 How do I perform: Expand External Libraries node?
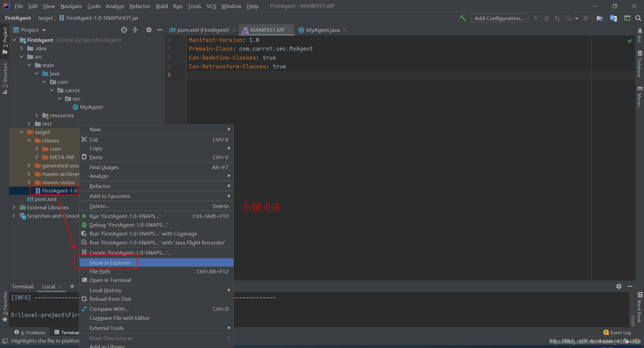pos(14,207)
